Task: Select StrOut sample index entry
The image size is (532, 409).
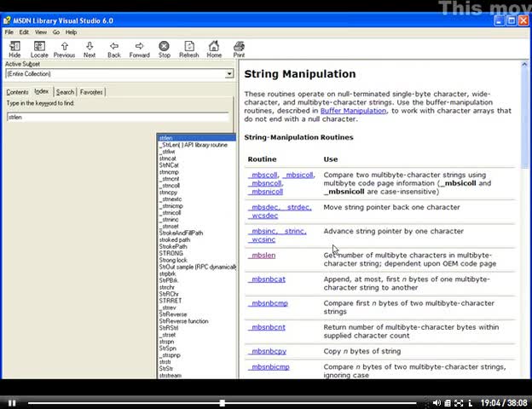Action: pos(198,267)
